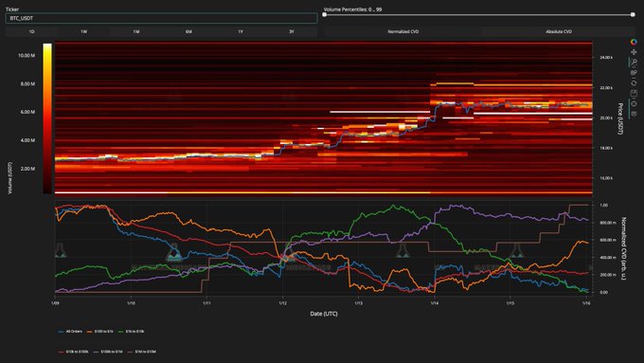644x363 pixels.
Task: Click the volume heatmap color bar
Action: click(47, 118)
